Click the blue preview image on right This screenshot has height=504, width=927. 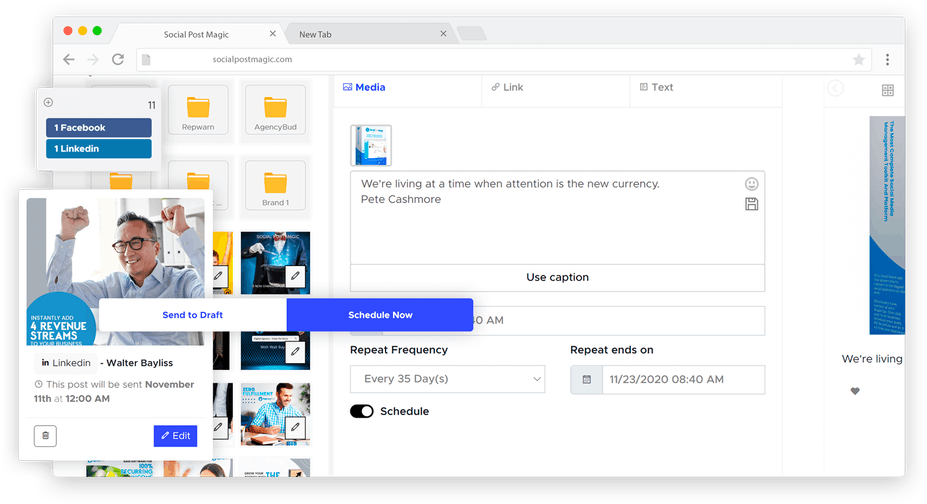point(887,225)
